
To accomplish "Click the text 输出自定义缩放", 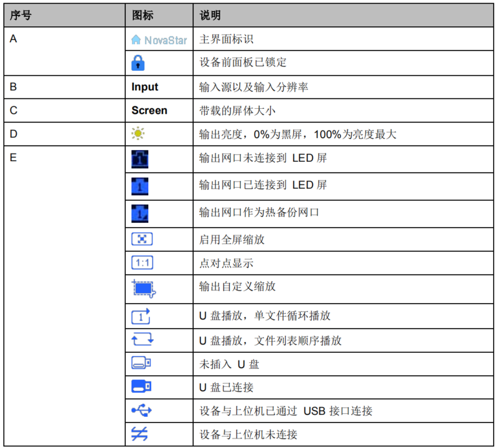I will point(237,286).
